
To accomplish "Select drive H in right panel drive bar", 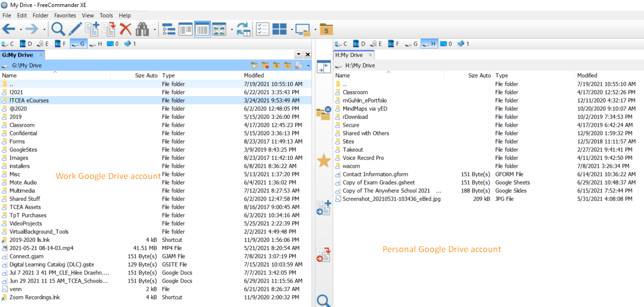I will pyautogui.click(x=429, y=44).
